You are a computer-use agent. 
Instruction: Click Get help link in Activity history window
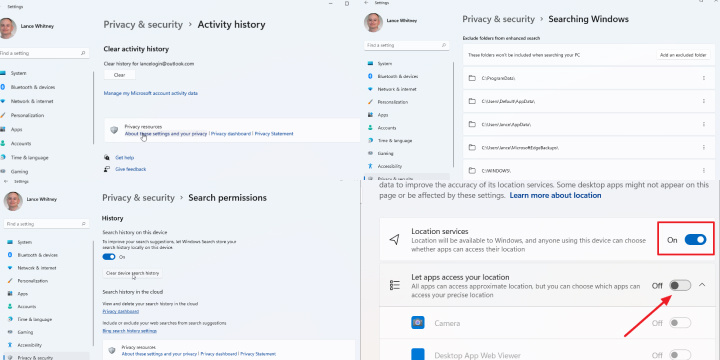124,158
